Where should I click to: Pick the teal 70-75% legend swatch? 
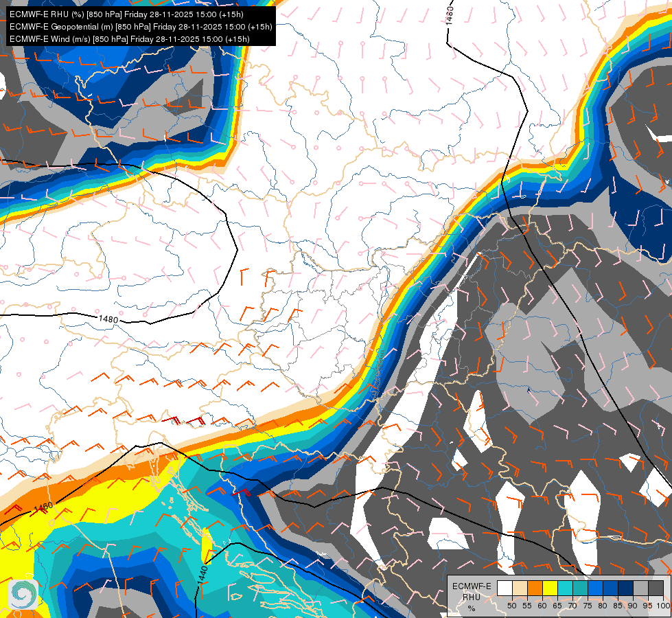(580, 588)
